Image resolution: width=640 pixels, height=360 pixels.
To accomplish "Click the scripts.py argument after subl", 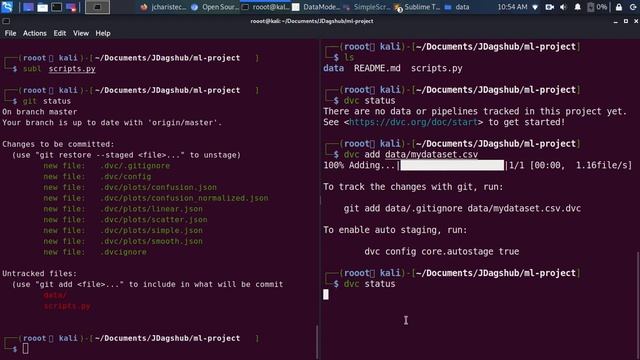I will 72,69.
